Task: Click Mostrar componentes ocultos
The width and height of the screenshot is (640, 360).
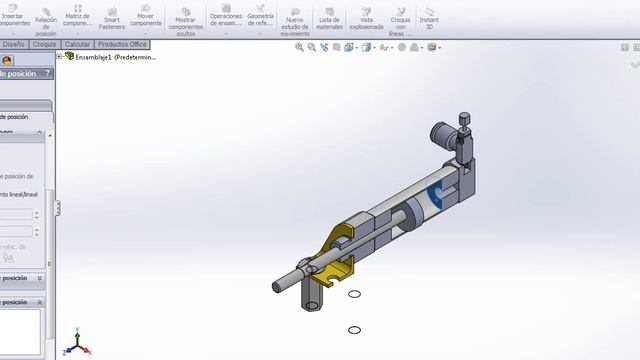Action: tap(186, 21)
